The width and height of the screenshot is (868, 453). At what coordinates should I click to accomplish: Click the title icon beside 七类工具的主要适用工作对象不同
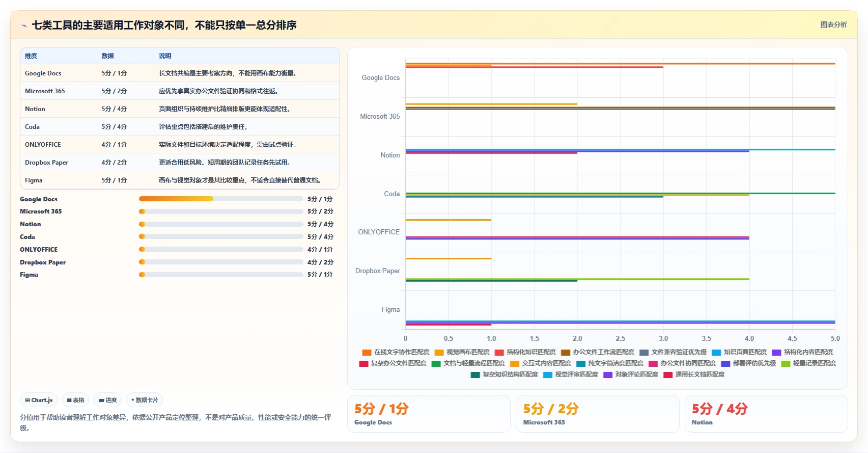(24, 25)
